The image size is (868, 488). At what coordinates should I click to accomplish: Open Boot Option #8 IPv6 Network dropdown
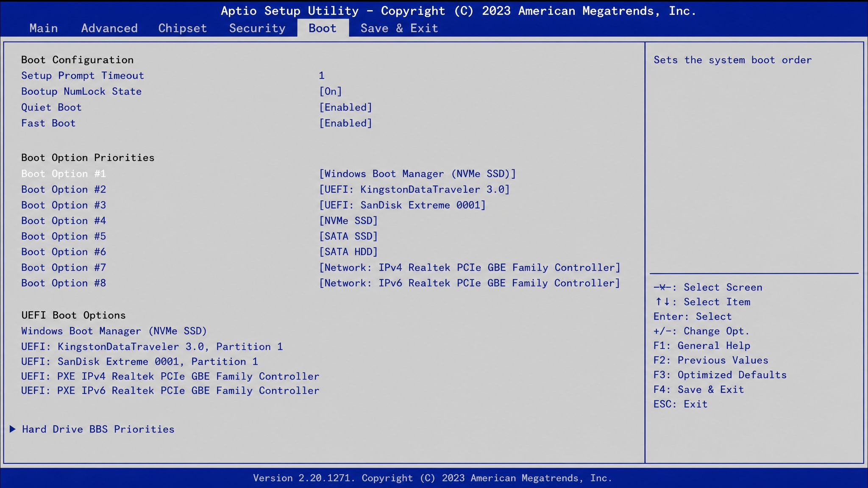pyautogui.click(x=470, y=283)
